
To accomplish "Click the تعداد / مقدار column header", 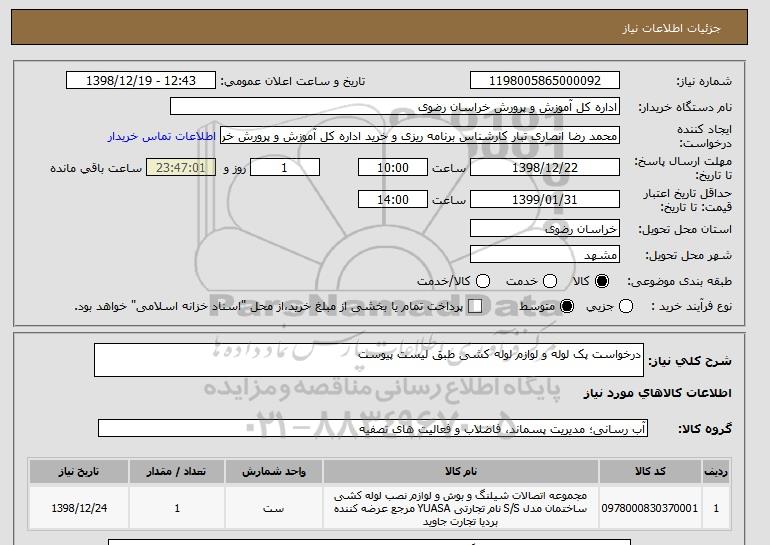I will pos(177,471).
